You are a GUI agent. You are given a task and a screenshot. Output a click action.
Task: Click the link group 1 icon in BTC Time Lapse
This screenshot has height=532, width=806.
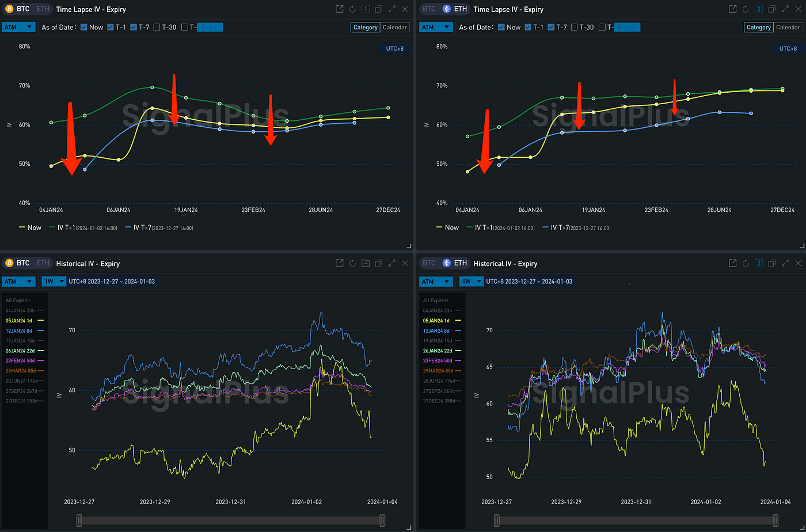[x=366, y=9]
